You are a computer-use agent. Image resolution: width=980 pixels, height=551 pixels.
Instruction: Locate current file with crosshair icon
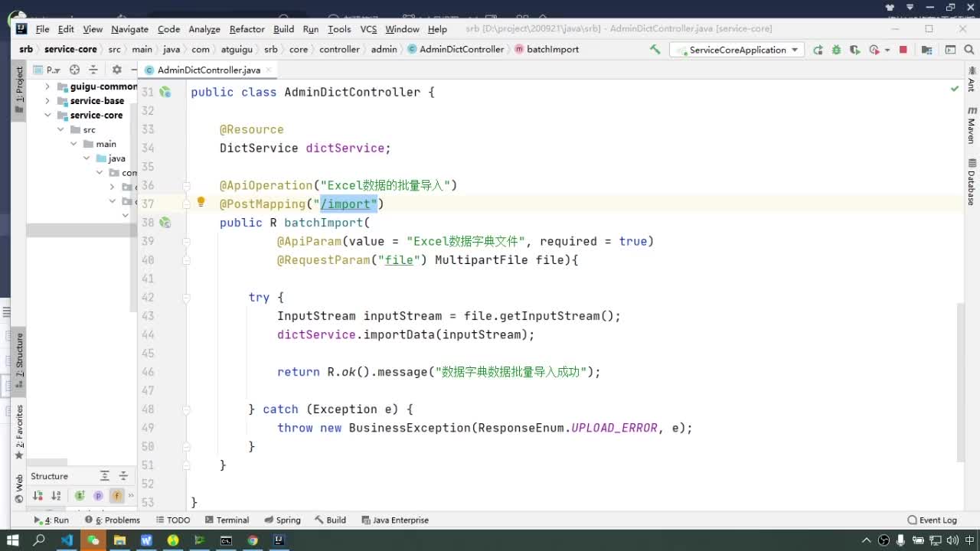75,70
